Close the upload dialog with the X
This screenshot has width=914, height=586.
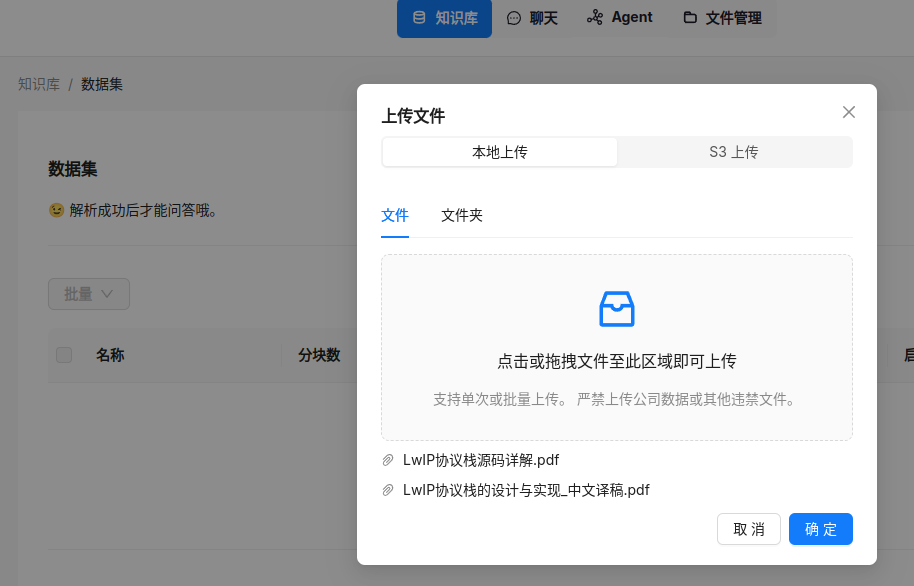click(849, 112)
